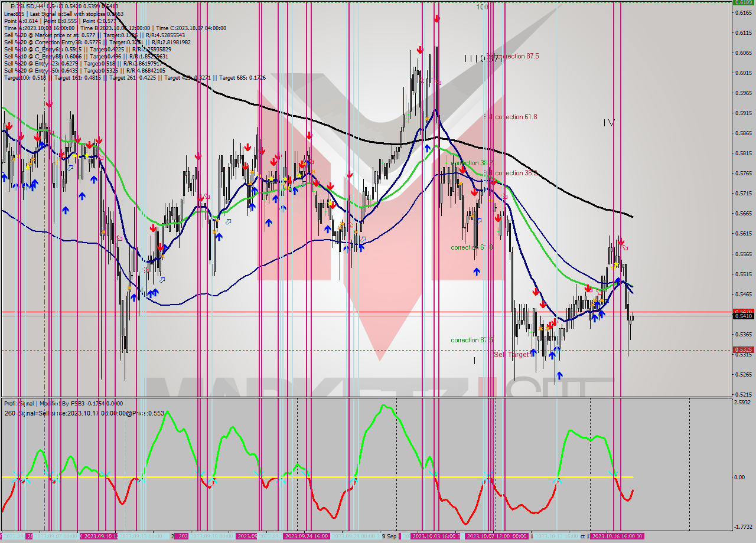756x543 pixels.
Task: Select the red down arrow beside the latest candle
Action: tap(621, 241)
